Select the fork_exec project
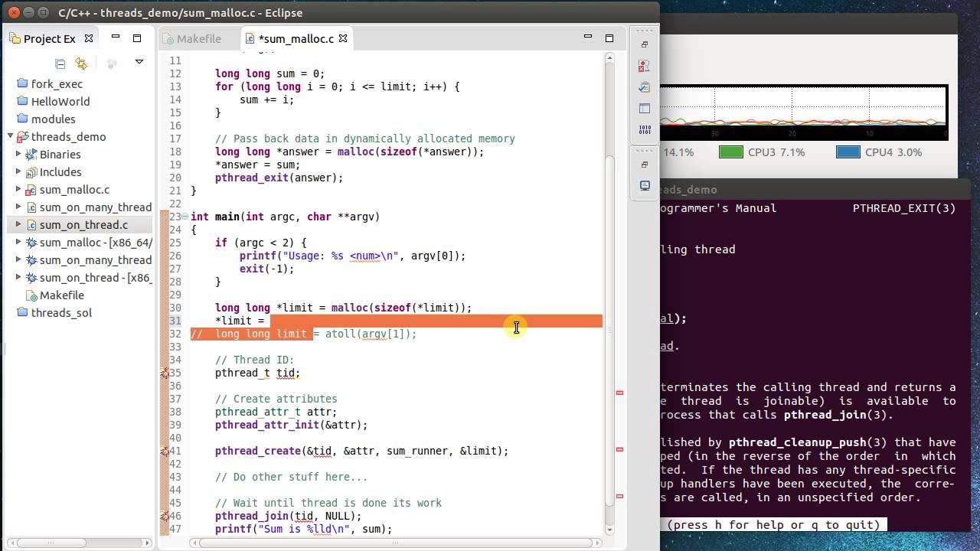 [57, 83]
